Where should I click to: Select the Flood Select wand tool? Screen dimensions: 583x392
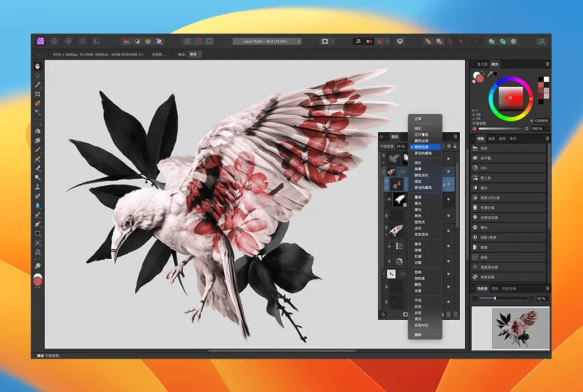(x=38, y=113)
